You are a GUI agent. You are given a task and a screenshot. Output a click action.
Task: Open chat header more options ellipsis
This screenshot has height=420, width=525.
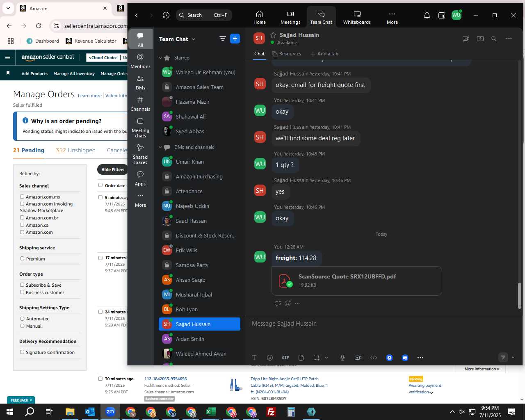[x=509, y=39]
